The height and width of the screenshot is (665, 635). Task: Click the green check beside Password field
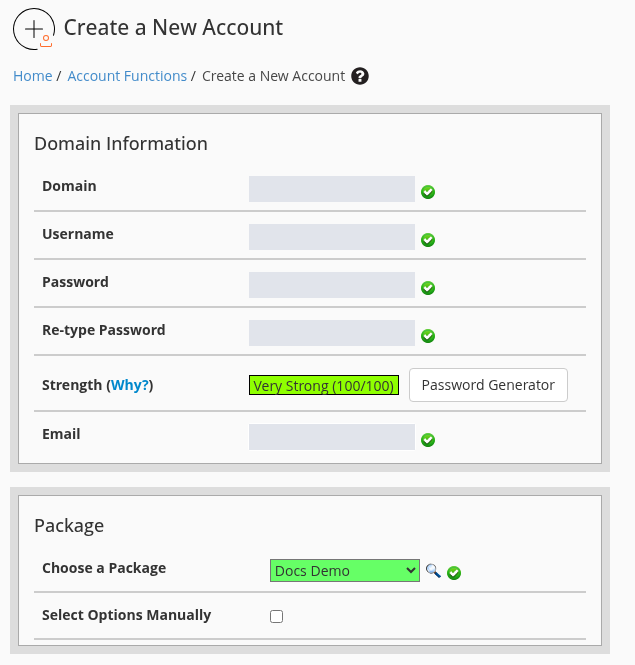[x=428, y=288]
